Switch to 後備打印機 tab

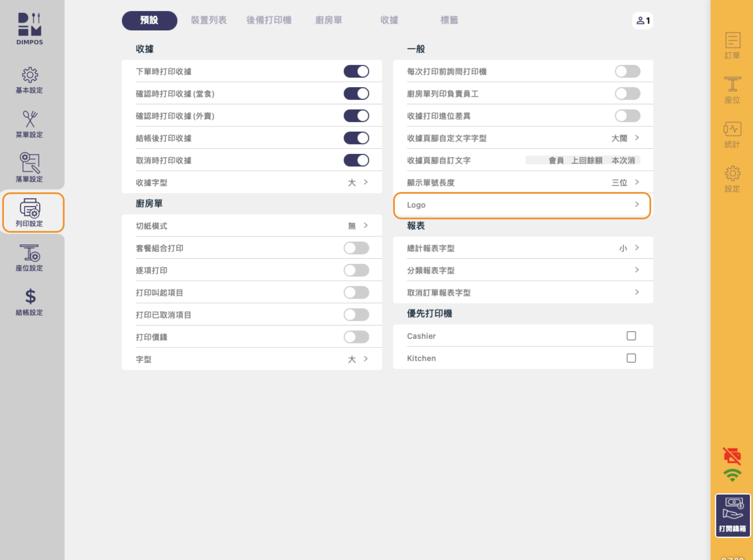(269, 20)
